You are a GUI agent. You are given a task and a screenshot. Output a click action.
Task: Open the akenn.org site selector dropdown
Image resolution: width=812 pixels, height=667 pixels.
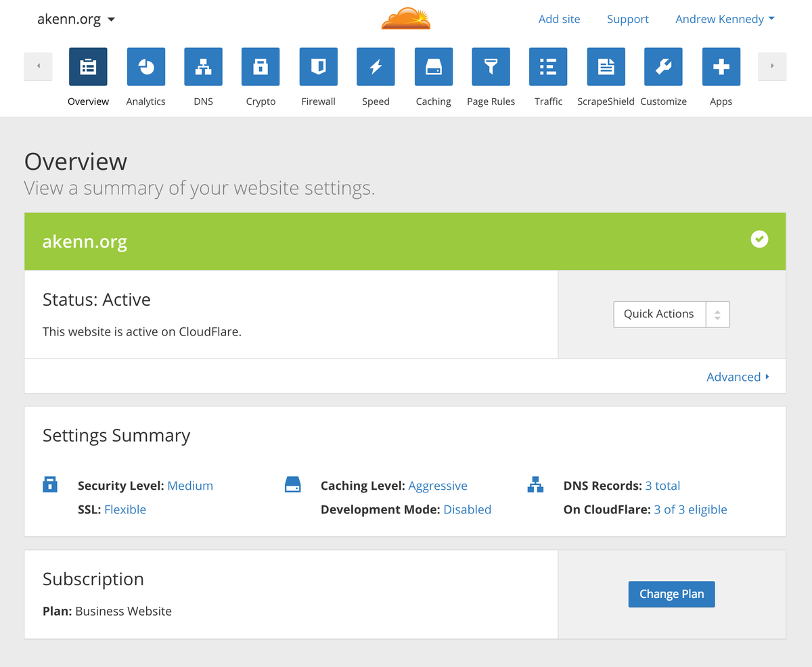(76, 19)
